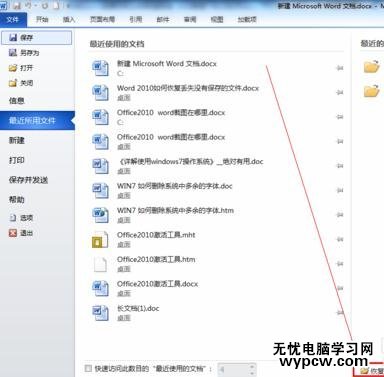This screenshot has width=384, height=377.
Task: Go to the 邮件 (Mailings) tab
Action: pyautogui.click(x=163, y=19)
